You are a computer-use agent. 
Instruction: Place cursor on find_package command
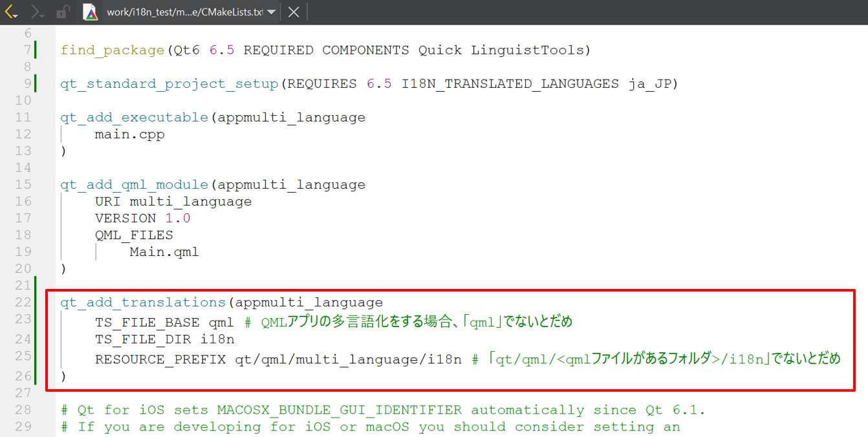coord(113,50)
